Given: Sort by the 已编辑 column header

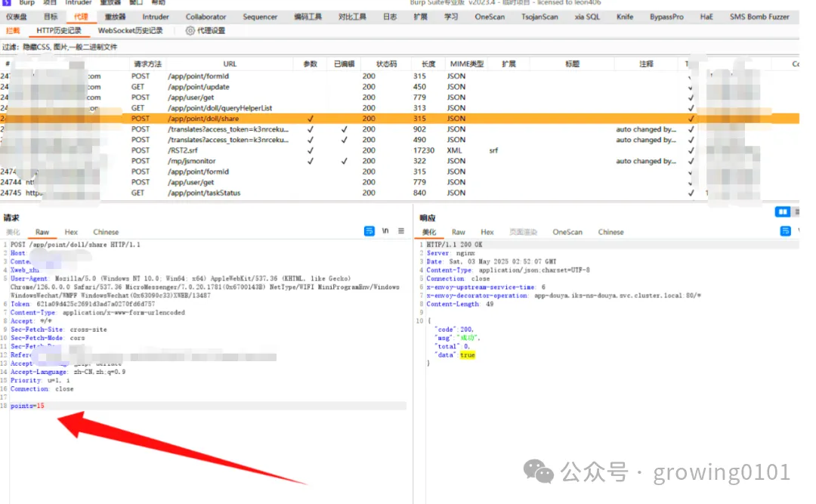Looking at the screenshot, I should click(344, 64).
